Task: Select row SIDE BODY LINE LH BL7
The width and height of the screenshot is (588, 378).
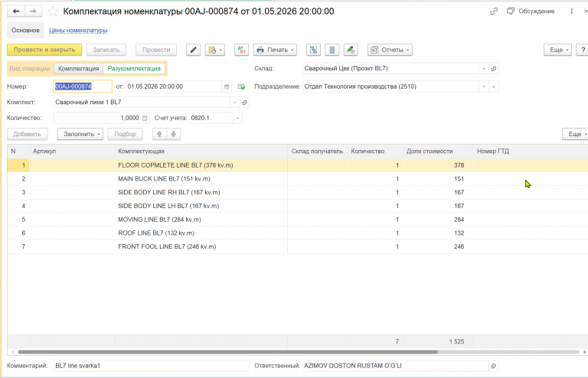Action: (297, 206)
